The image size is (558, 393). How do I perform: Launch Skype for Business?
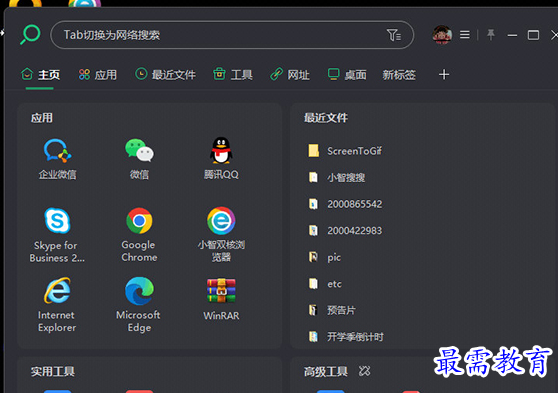[x=57, y=235]
